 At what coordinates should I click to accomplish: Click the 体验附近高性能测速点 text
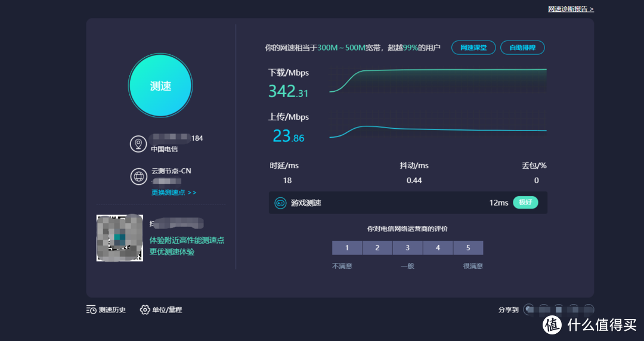coord(187,240)
